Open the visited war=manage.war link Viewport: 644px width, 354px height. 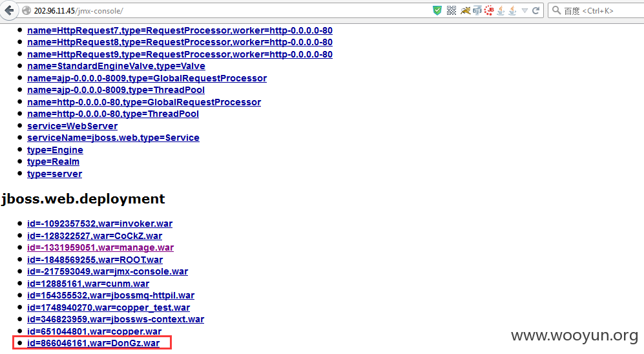(x=101, y=247)
